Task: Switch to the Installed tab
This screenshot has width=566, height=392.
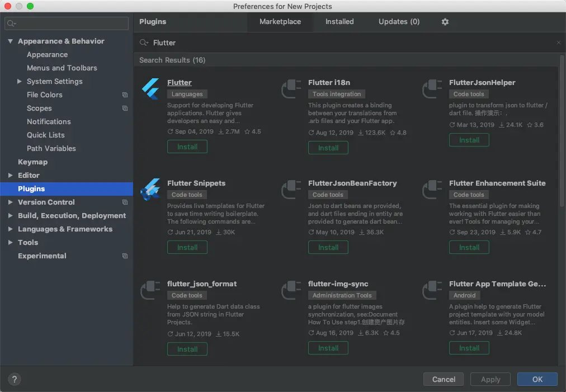Action: [x=339, y=22]
